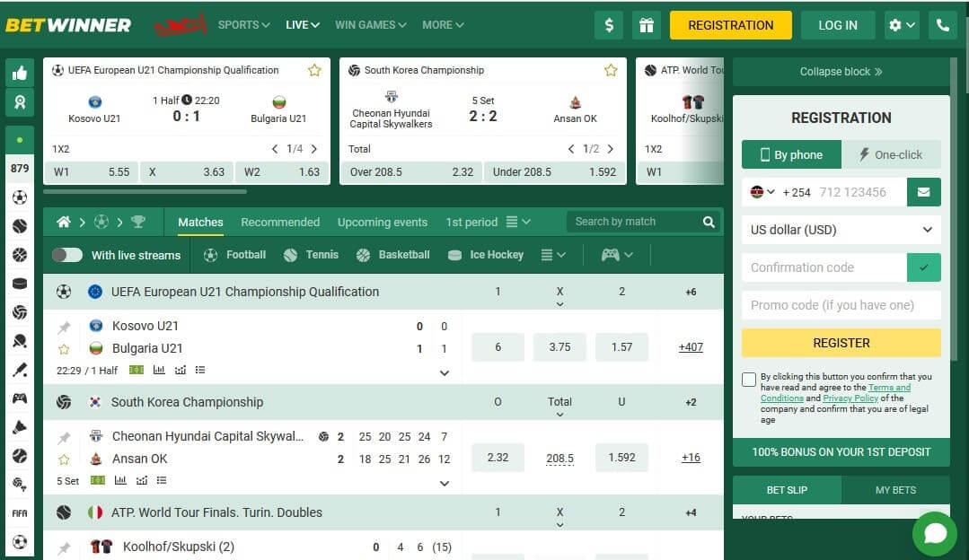Toggle the With live streams switch

coord(67,255)
